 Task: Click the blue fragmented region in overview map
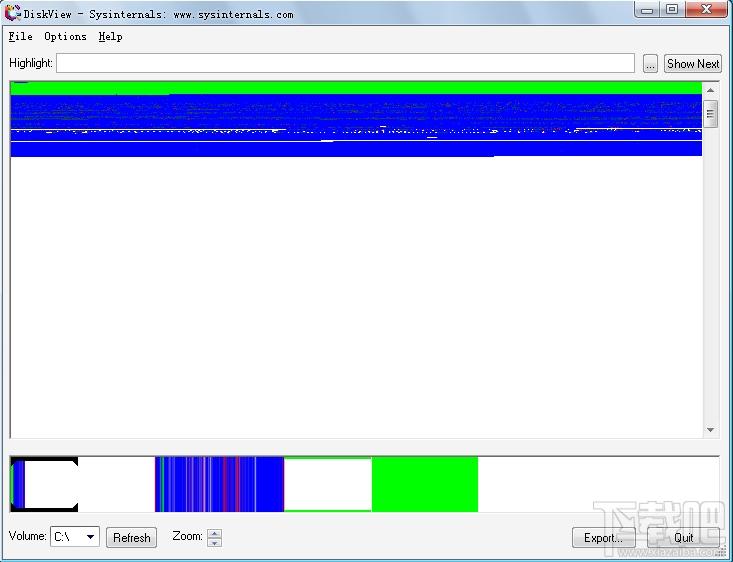(219, 484)
